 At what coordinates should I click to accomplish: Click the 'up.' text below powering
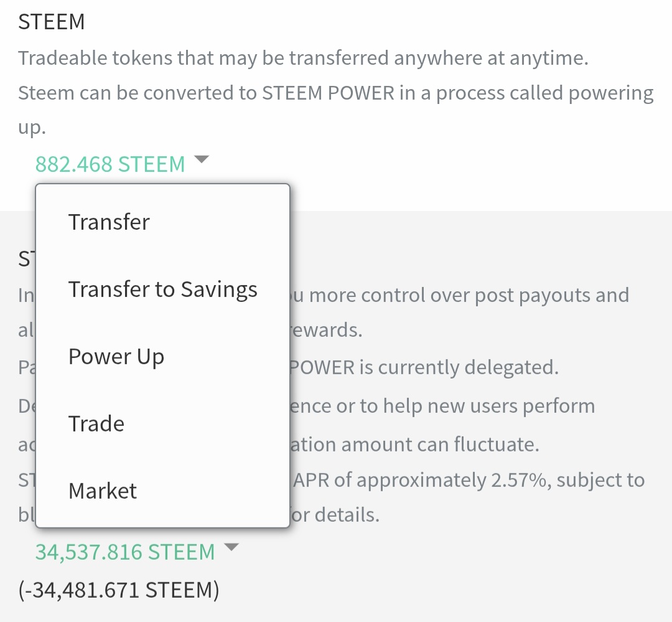32,128
